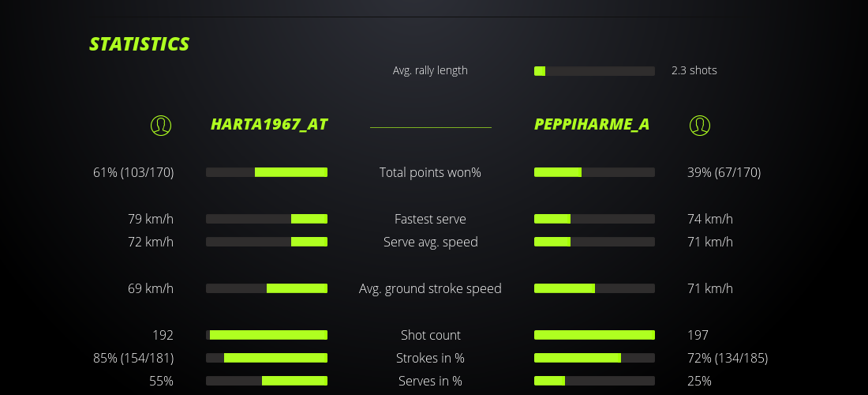
Task: Click the 'Avg. ground stroke speed' label
Action: 430,288
